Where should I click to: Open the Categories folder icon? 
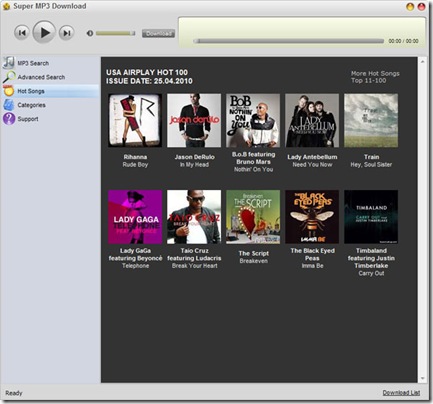9,105
